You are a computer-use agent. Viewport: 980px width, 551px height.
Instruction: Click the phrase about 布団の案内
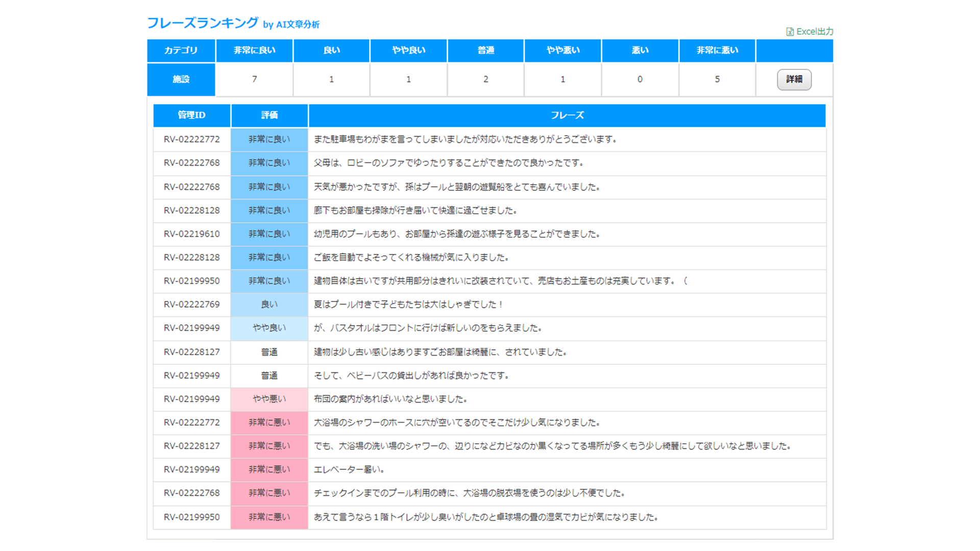pyautogui.click(x=390, y=399)
